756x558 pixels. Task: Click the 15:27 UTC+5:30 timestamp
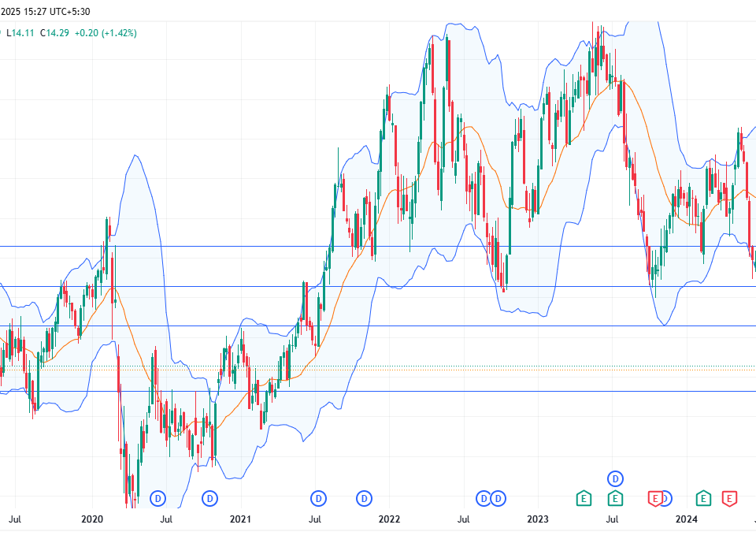57,11
